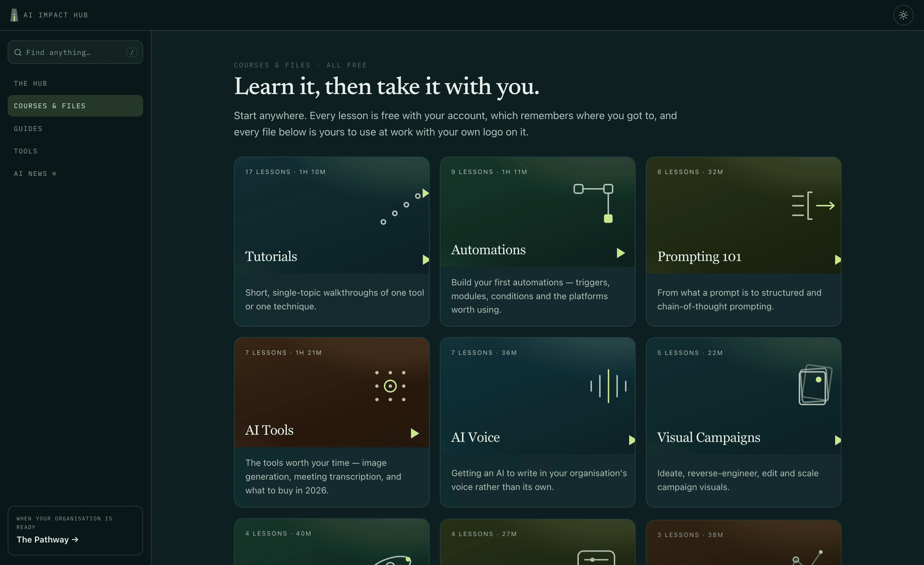924x565 pixels.
Task: Click the Courses & Files · All Free breadcrumb
Action: coord(300,65)
